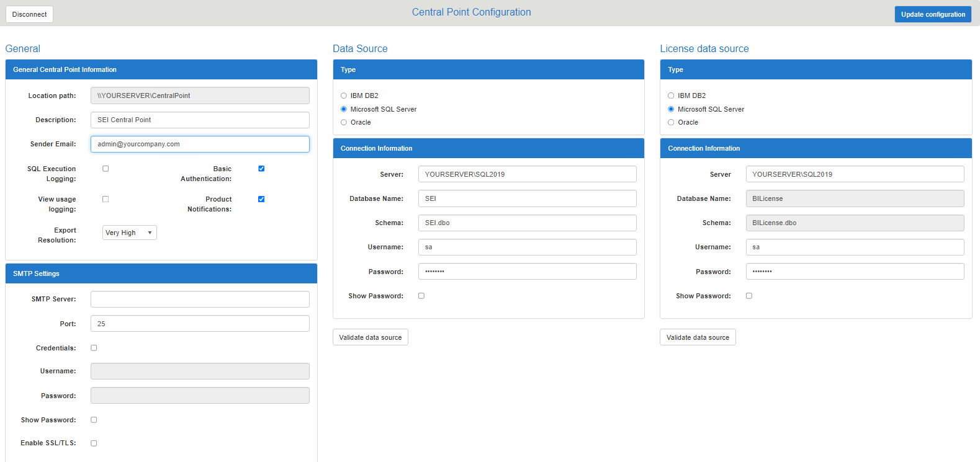Screen dimensions: 980x462
Task: Click the Update configuration button
Action: pos(932,14)
